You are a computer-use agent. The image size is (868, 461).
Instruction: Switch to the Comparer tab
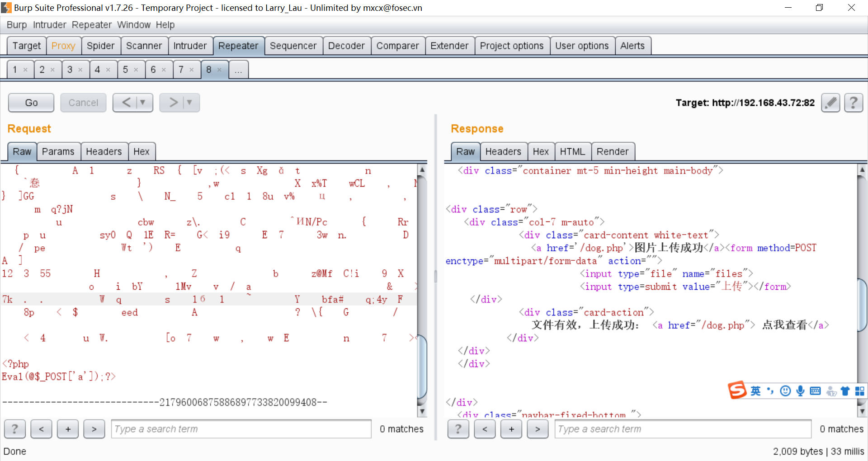[x=398, y=46]
